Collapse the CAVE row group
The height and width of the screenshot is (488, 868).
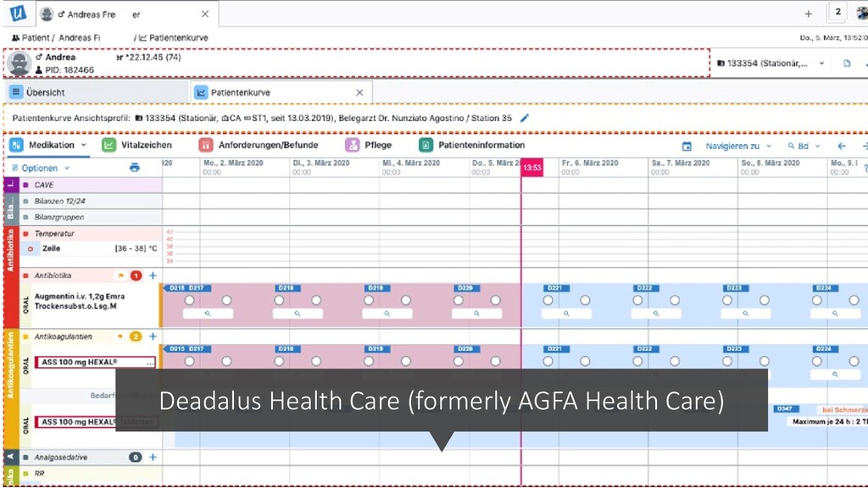click(x=25, y=185)
